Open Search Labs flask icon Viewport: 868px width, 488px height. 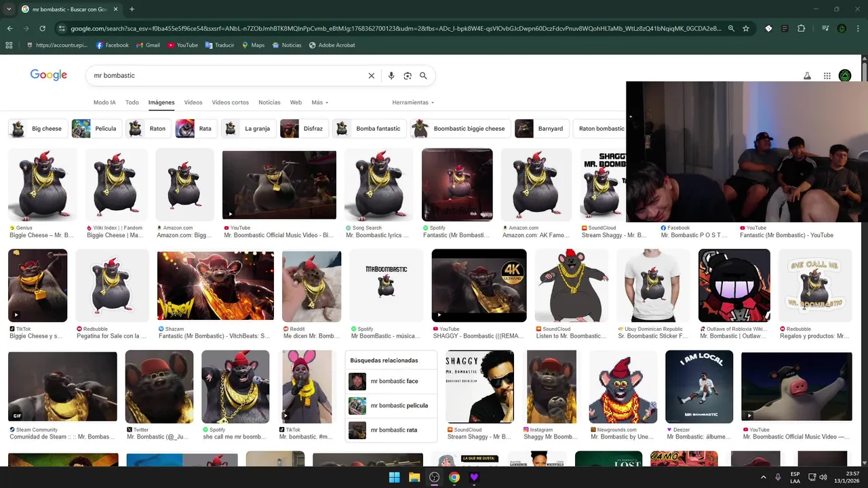tap(807, 76)
